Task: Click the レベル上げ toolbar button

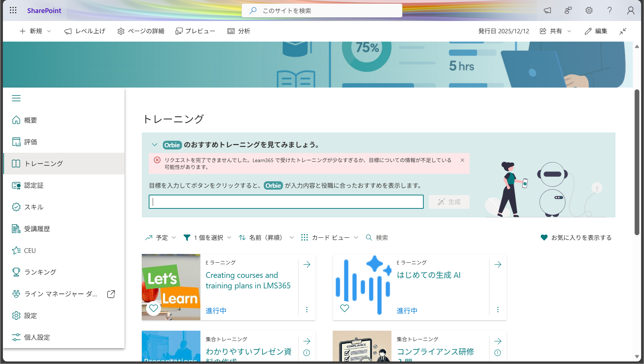Action: click(x=85, y=31)
